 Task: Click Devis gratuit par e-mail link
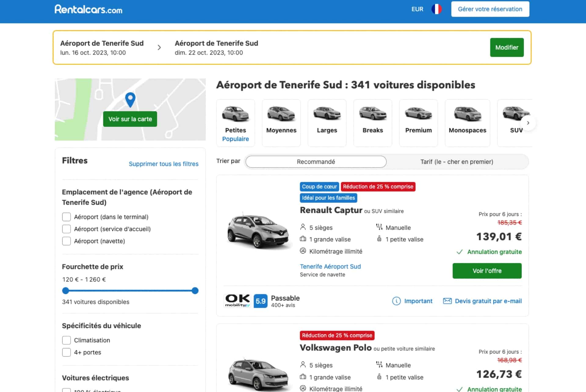point(488,301)
